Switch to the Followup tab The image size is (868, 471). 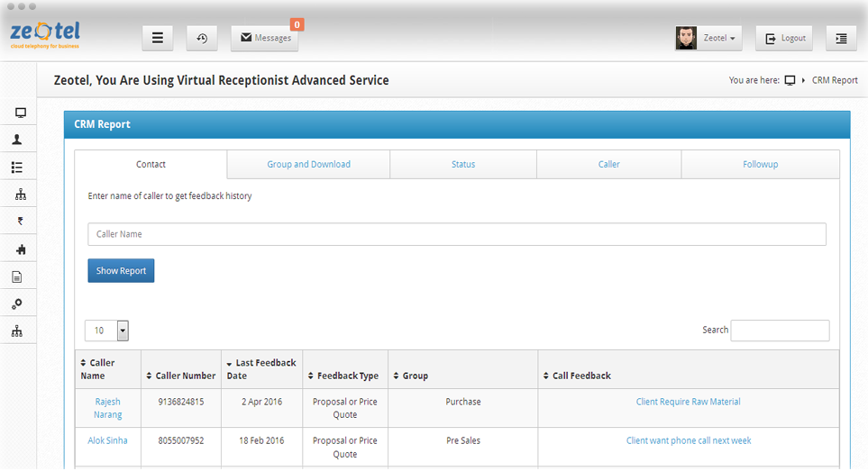pyautogui.click(x=761, y=164)
